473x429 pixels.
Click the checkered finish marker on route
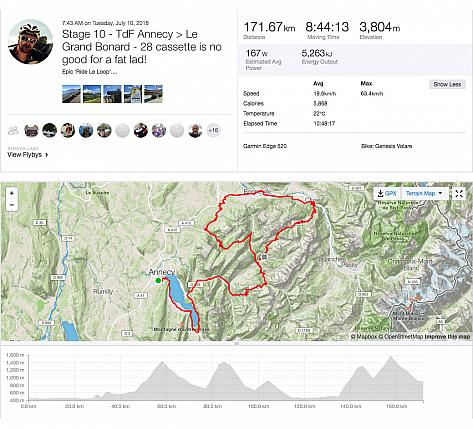264,256
